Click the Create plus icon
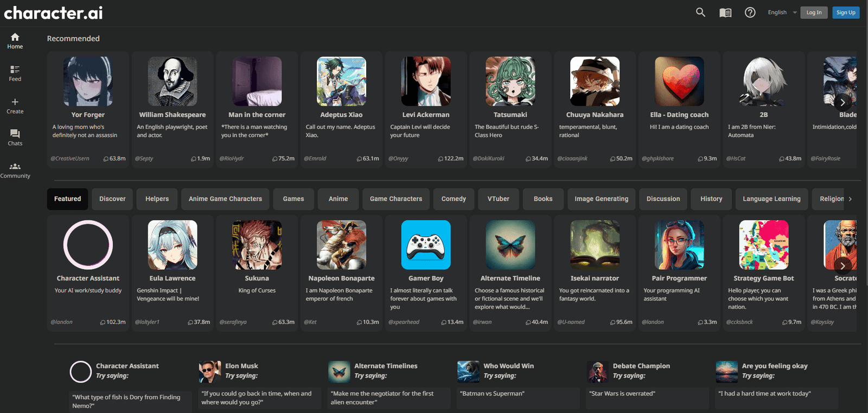868x413 pixels. point(15,101)
